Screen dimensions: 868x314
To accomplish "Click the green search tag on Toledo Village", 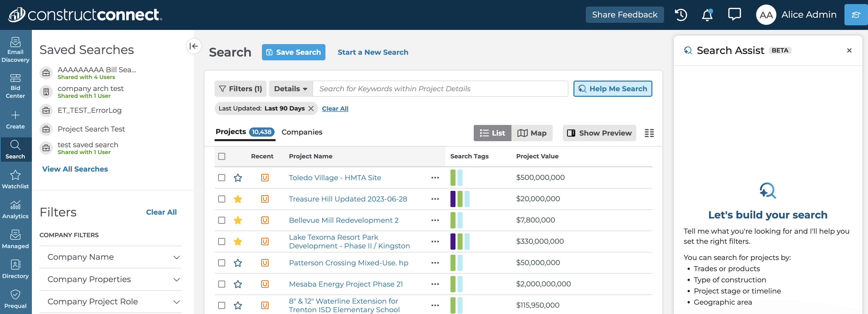I will coord(453,178).
